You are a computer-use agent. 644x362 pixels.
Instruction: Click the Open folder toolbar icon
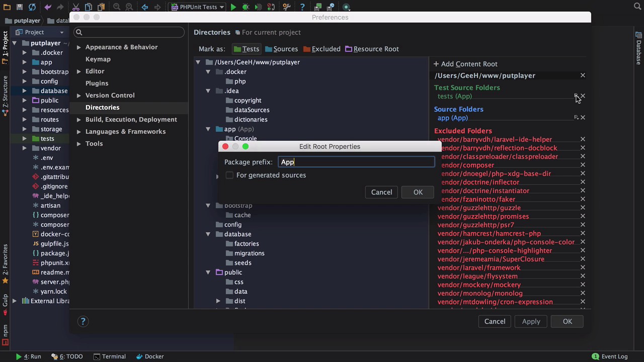(6, 7)
